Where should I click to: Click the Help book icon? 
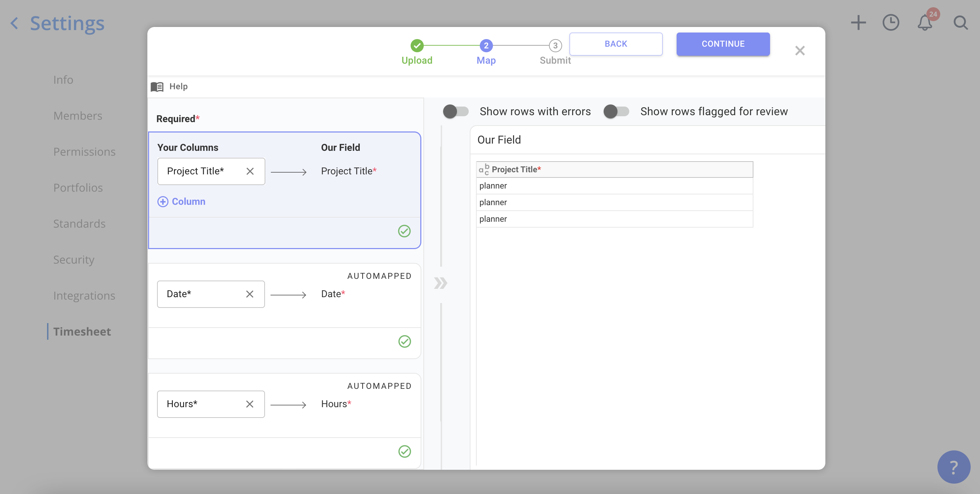pos(157,86)
